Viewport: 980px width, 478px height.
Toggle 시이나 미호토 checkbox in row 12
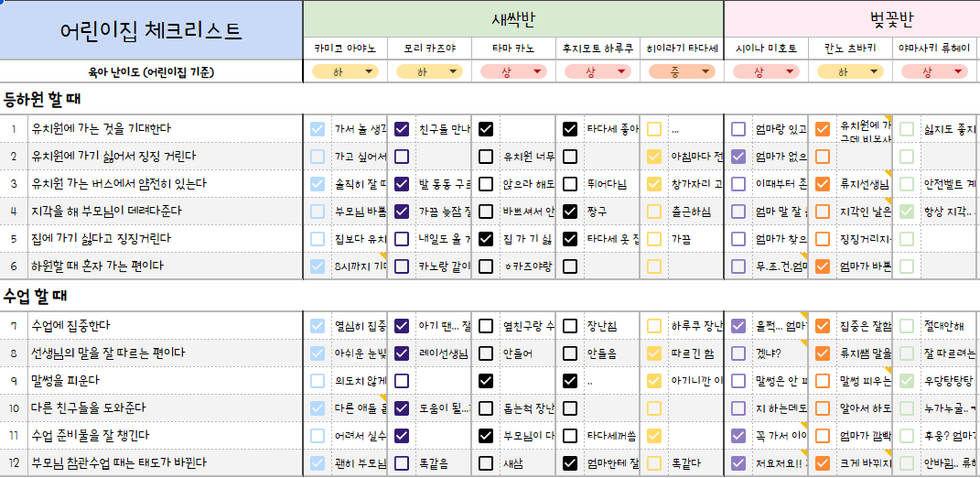click(738, 463)
